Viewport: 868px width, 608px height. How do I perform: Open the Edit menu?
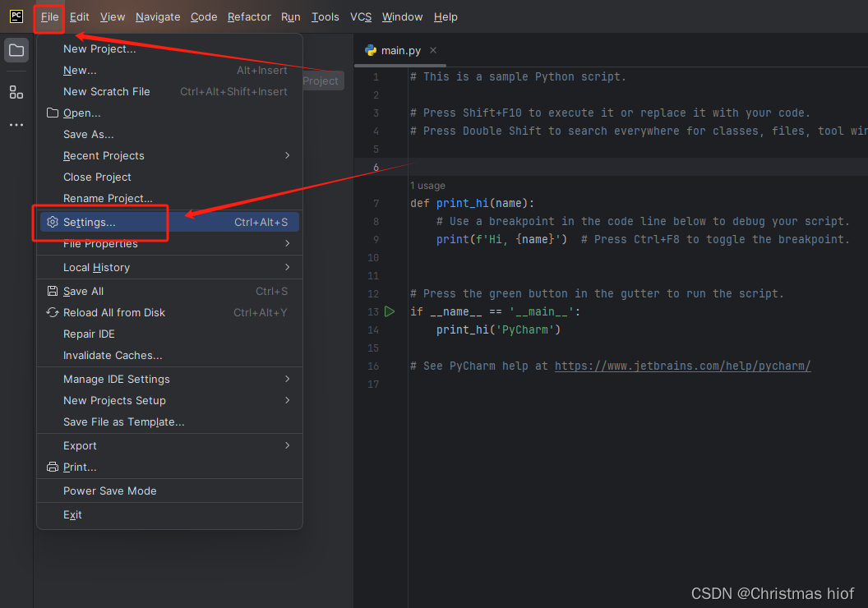coord(79,17)
